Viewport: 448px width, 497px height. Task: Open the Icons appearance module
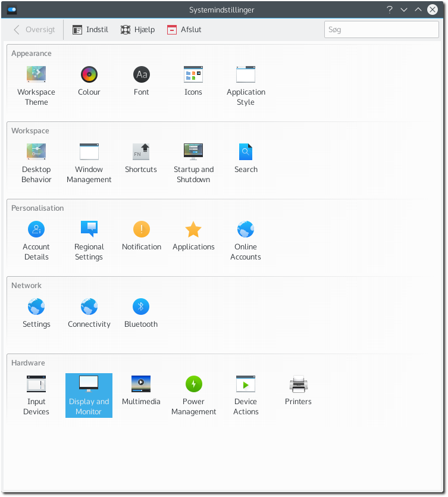tap(193, 81)
